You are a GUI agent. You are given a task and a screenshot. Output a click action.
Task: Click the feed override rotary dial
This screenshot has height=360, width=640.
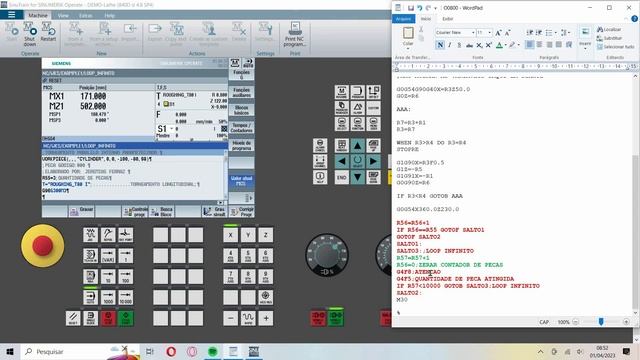pos(327,255)
